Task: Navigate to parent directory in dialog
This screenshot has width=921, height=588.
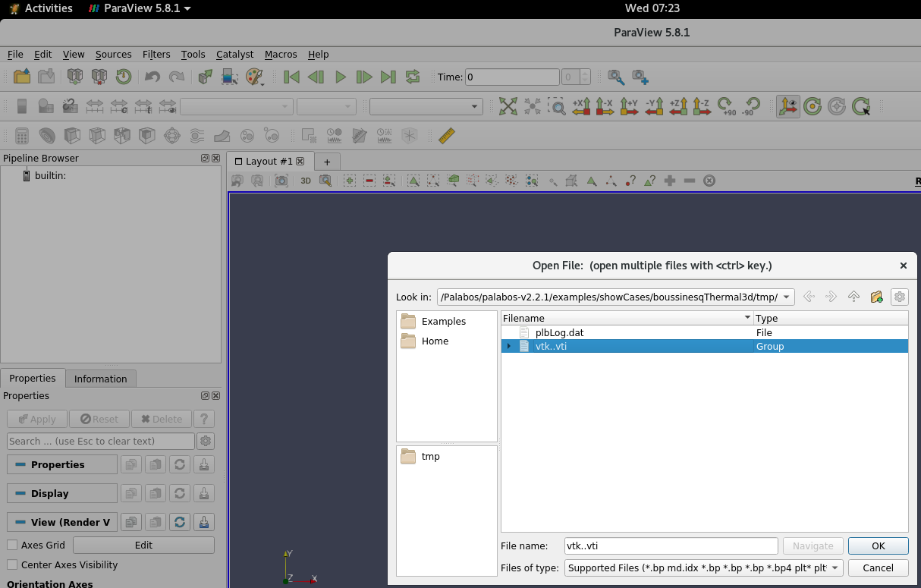Action: [853, 297]
